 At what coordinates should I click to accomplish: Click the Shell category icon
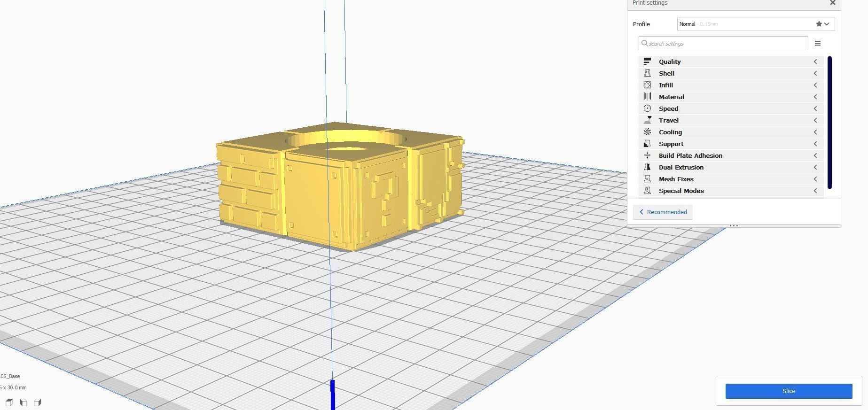647,73
